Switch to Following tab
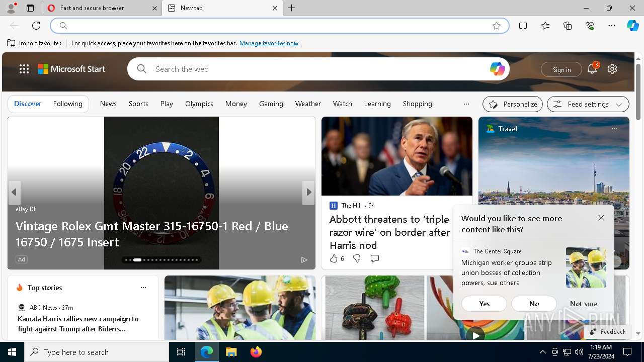This screenshot has width=644, height=362. tap(68, 104)
